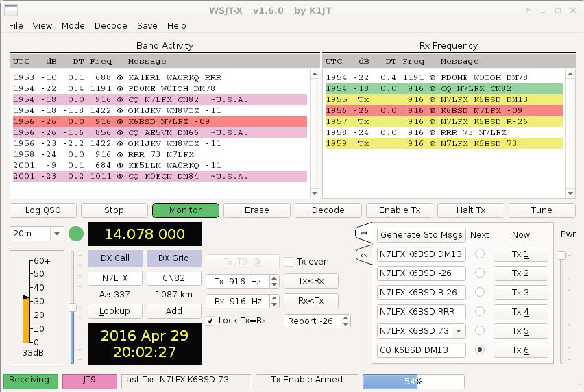The width and height of the screenshot is (584, 392).
Task: Click the Log QSO button
Action: (x=42, y=210)
